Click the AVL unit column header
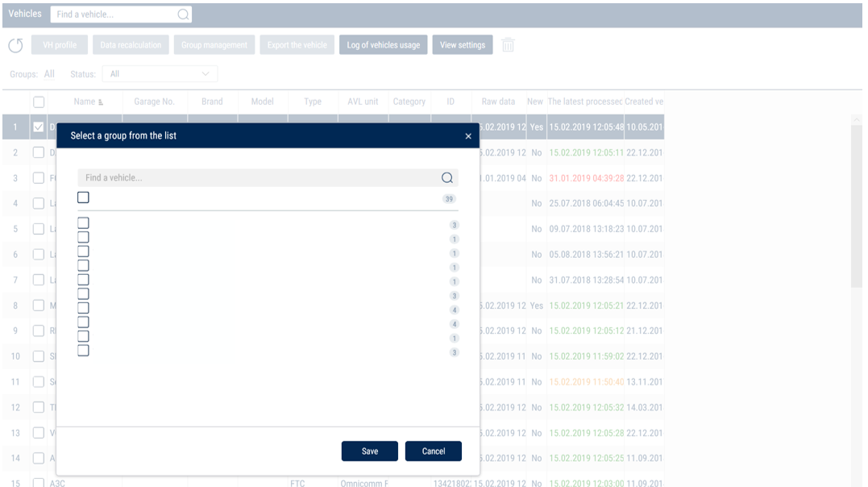This screenshot has width=868, height=487. [x=363, y=102]
